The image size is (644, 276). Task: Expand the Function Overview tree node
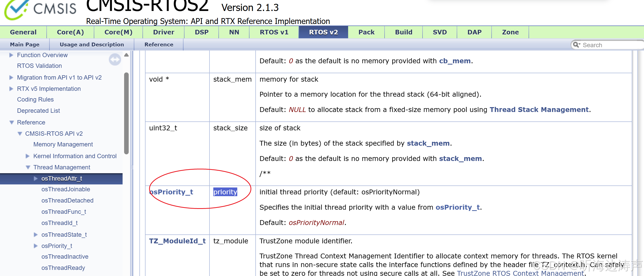click(x=11, y=55)
